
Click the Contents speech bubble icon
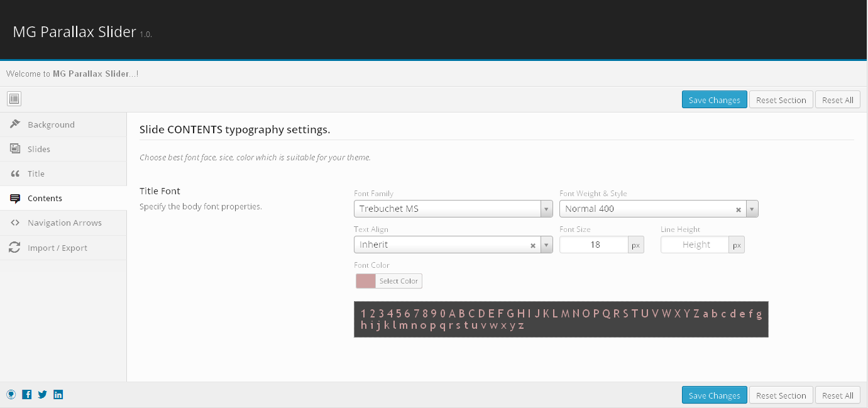tap(15, 198)
